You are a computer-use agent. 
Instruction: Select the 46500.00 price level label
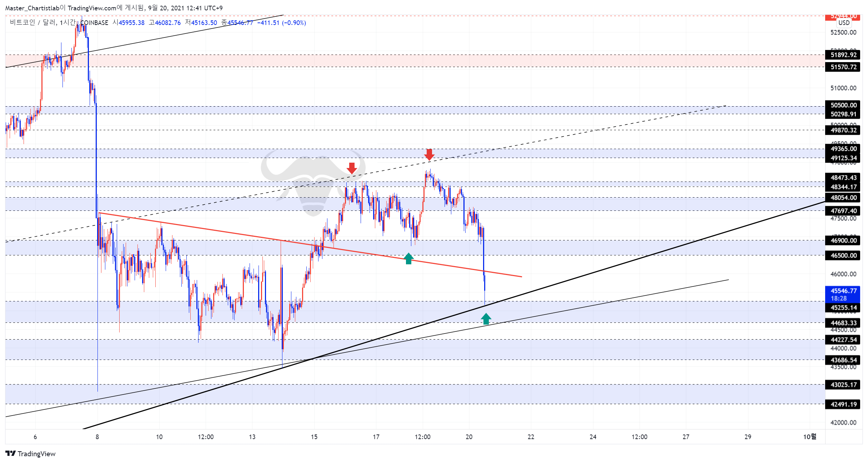click(x=843, y=255)
